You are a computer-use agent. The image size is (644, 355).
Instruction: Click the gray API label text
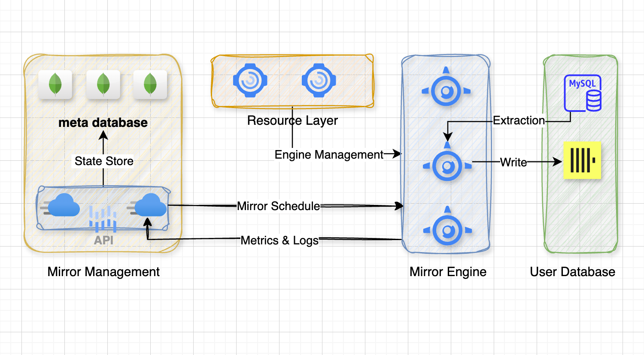coord(103,240)
